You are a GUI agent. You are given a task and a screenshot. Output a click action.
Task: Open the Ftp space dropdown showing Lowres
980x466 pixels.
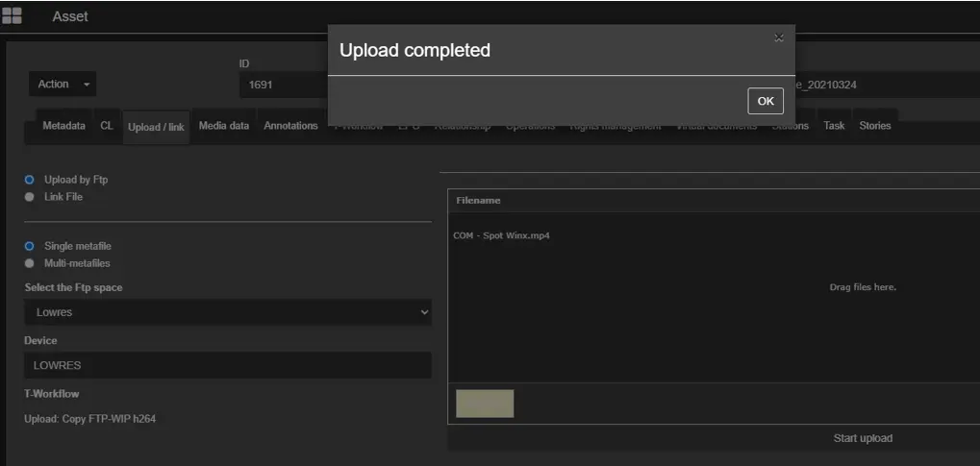pyautogui.click(x=227, y=312)
